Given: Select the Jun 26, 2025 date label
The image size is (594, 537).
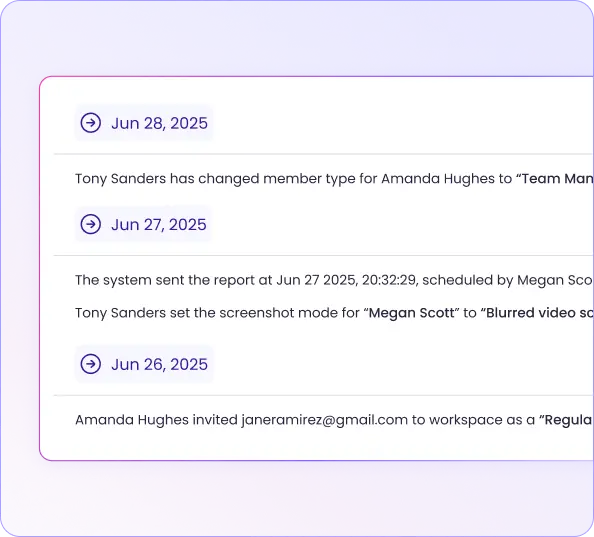Looking at the screenshot, I should 159,364.
